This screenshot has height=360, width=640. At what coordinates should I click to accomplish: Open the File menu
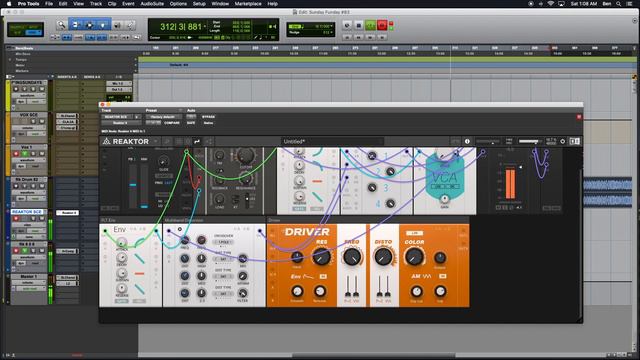tap(49, 4)
